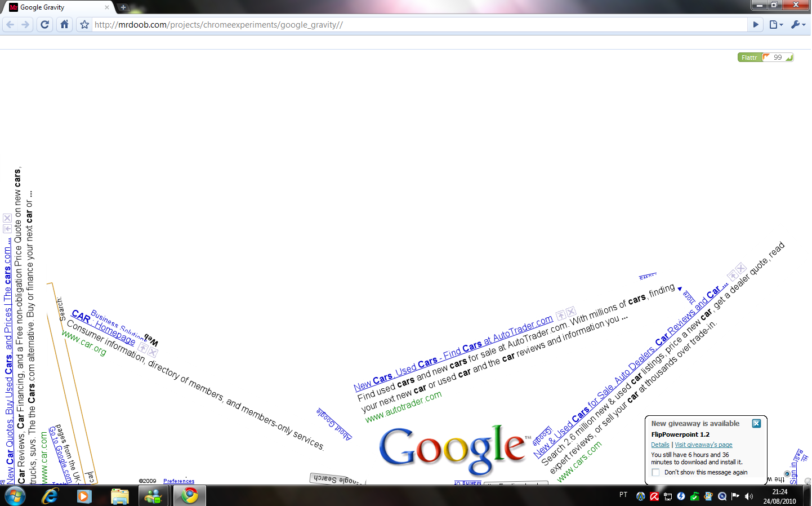This screenshot has height=506, width=812.
Task: Click the promote arrow at the left page edge
Action: click(x=7, y=228)
